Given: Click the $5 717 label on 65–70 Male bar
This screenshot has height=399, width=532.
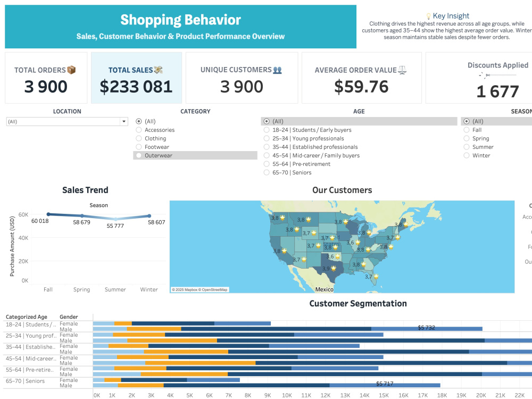Looking at the screenshot, I should coord(385,384).
